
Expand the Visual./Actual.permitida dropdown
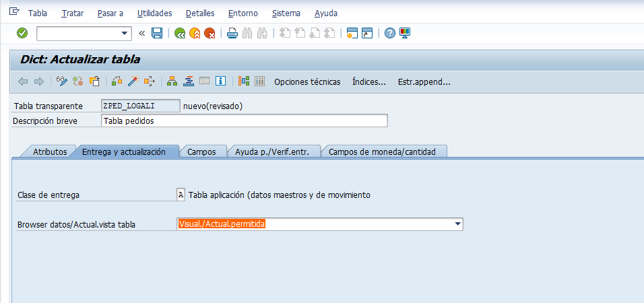click(x=457, y=224)
